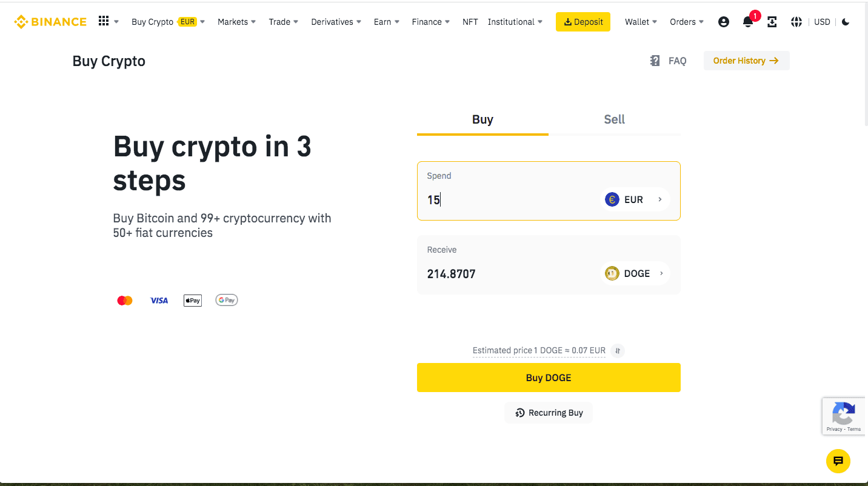This screenshot has height=486, width=868.
Task: Open the chat support bubble
Action: [x=838, y=461]
